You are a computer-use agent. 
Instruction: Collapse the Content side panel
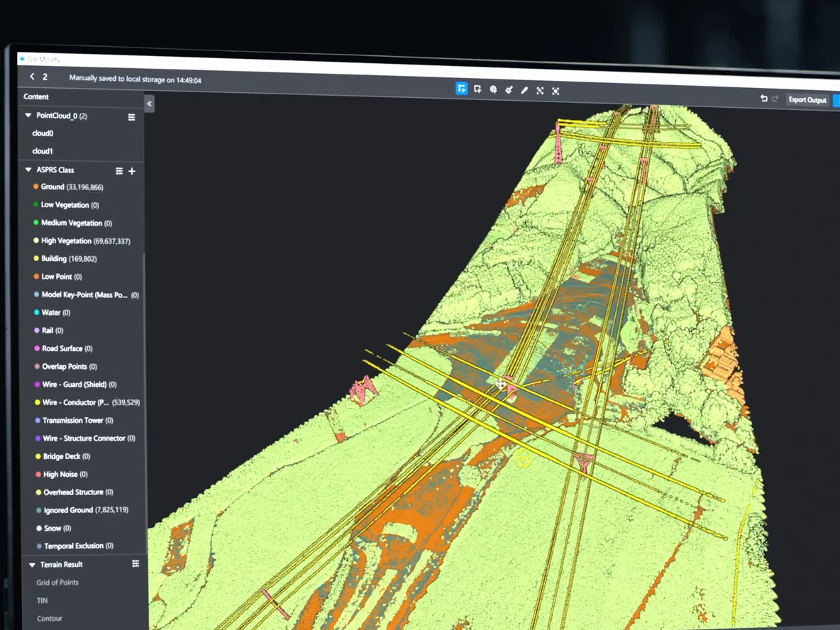tap(149, 104)
